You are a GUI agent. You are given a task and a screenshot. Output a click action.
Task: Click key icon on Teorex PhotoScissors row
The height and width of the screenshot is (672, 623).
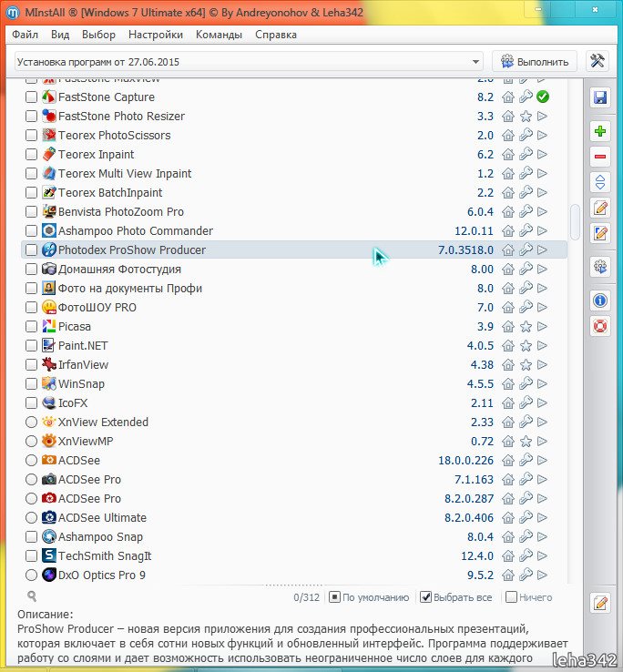(526, 135)
